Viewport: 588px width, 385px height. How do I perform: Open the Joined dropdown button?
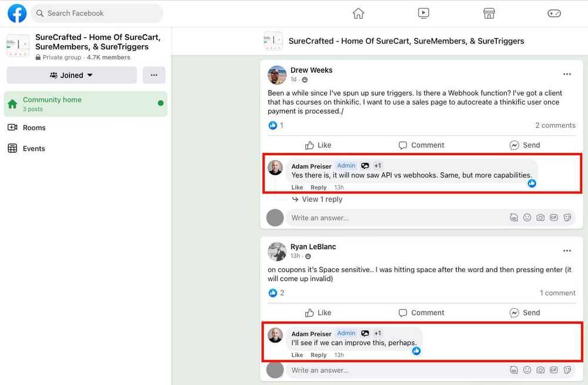tap(72, 75)
